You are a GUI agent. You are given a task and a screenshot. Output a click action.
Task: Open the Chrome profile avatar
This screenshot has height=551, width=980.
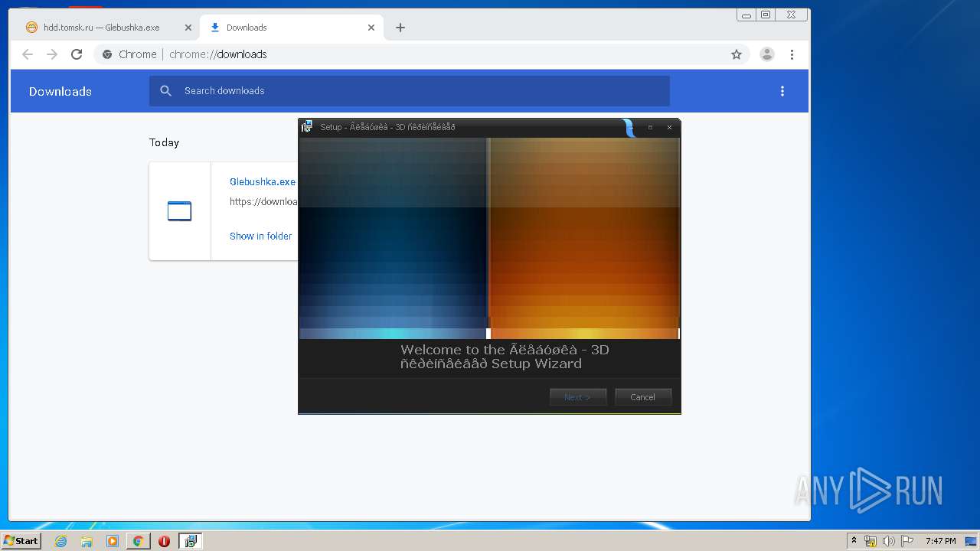click(x=766, y=54)
